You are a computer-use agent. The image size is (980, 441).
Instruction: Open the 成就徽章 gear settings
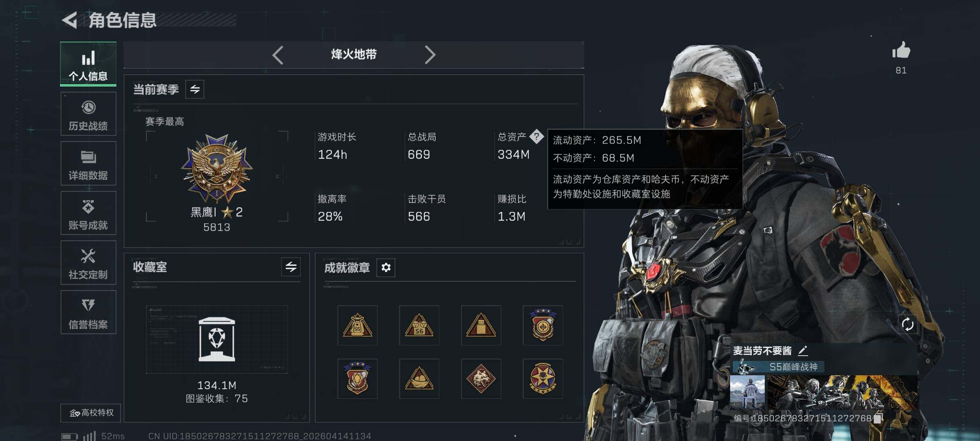[386, 267]
